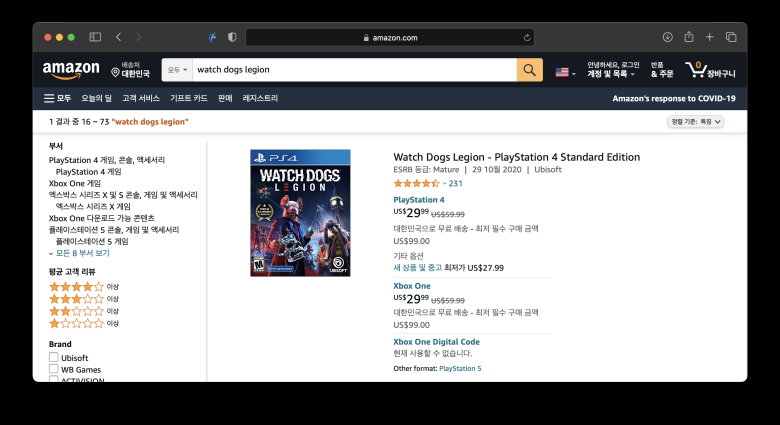
Task: Click the Xbox One US$29.99 price
Action: point(411,299)
